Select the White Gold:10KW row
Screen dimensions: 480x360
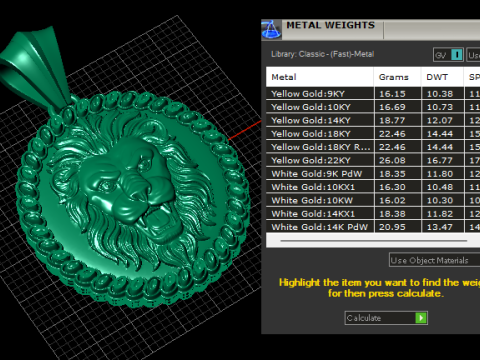coord(373,200)
